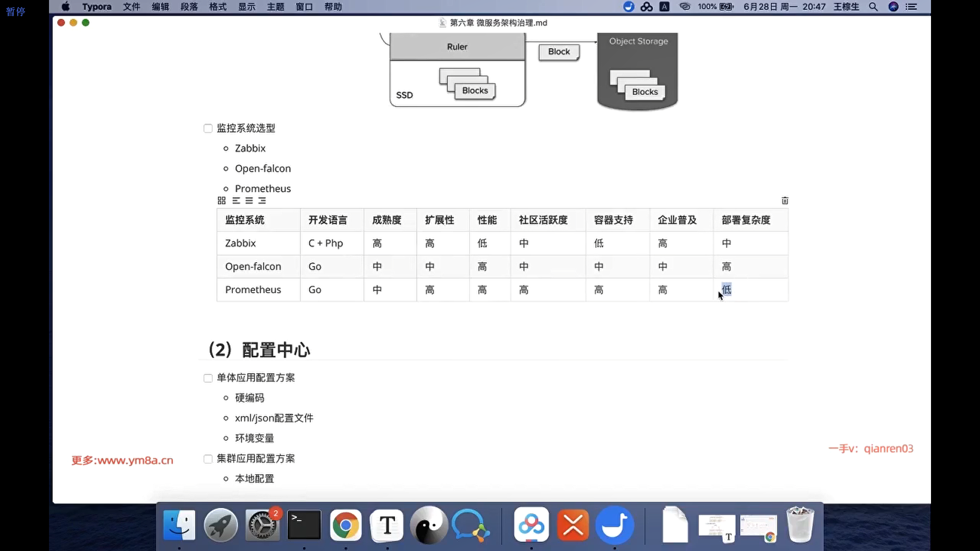The height and width of the screenshot is (551, 980).
Task: Center-align the table column
Action: click(x=249, y=201)
